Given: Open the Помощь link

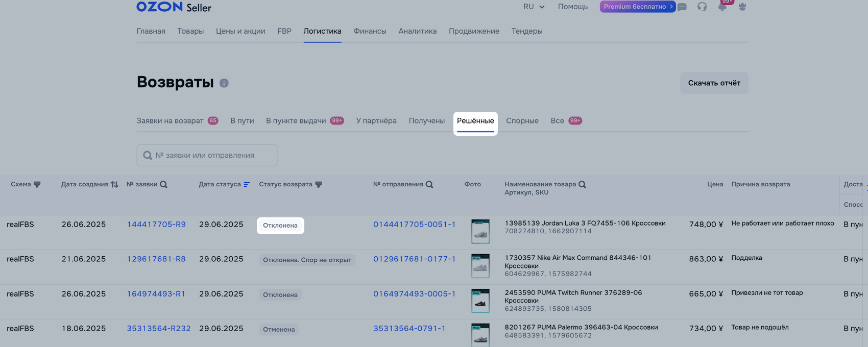Looking at the screenshot, I should point(573,7).
